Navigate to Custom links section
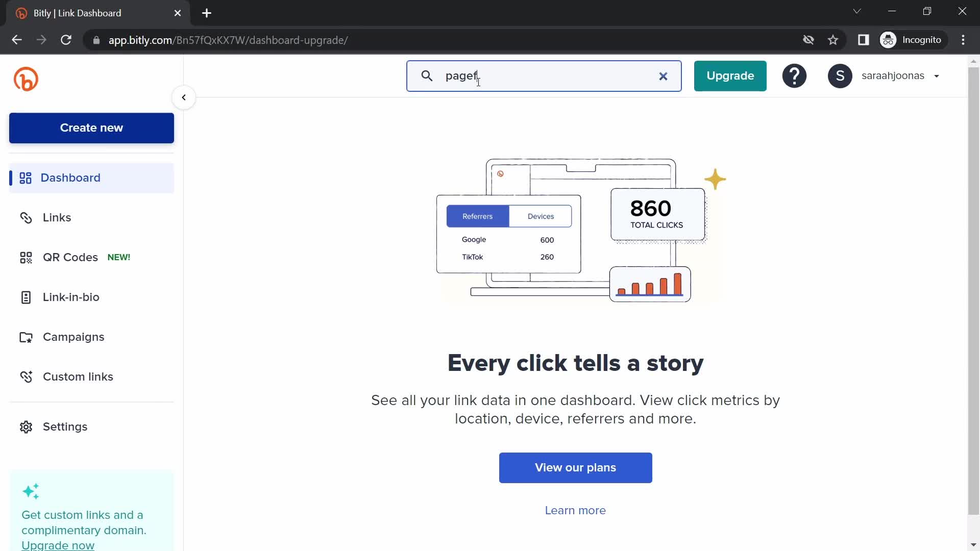980x551 pixels. click(x=78, y=377)
